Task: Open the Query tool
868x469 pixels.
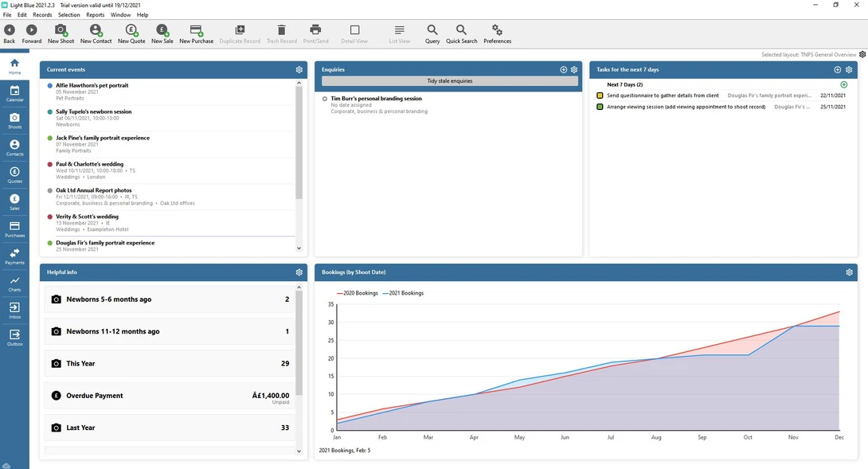Action: [x=432, y=33]
